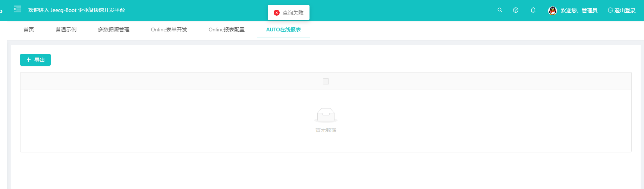
Task: Click the empty inbox placeholder icon
Action: click(326, 115)
